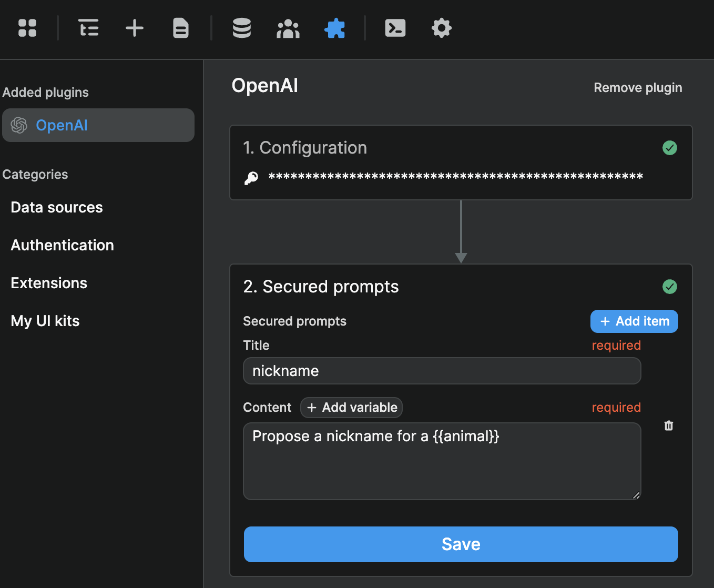Select the users management icon
This screenshot has width=714, height=588.
(x=288, y=28)
